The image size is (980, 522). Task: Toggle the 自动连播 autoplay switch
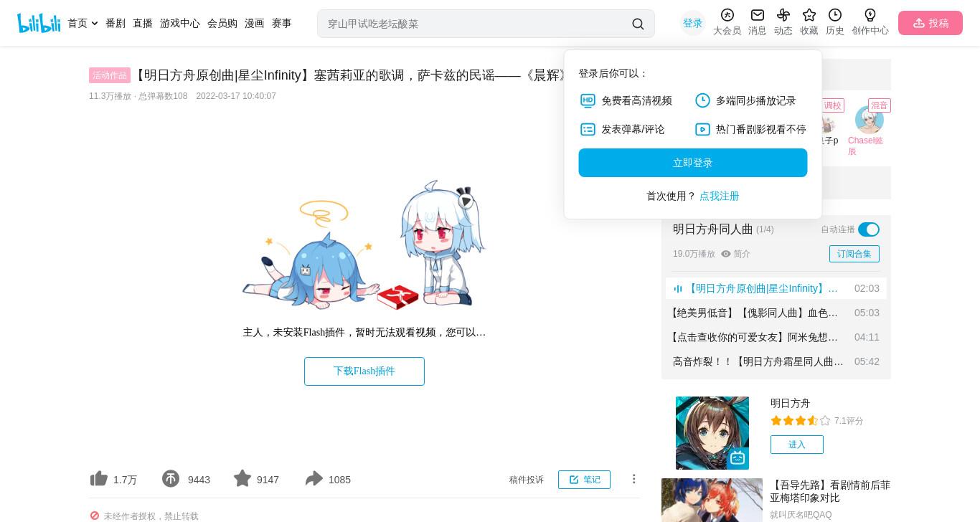869,229
